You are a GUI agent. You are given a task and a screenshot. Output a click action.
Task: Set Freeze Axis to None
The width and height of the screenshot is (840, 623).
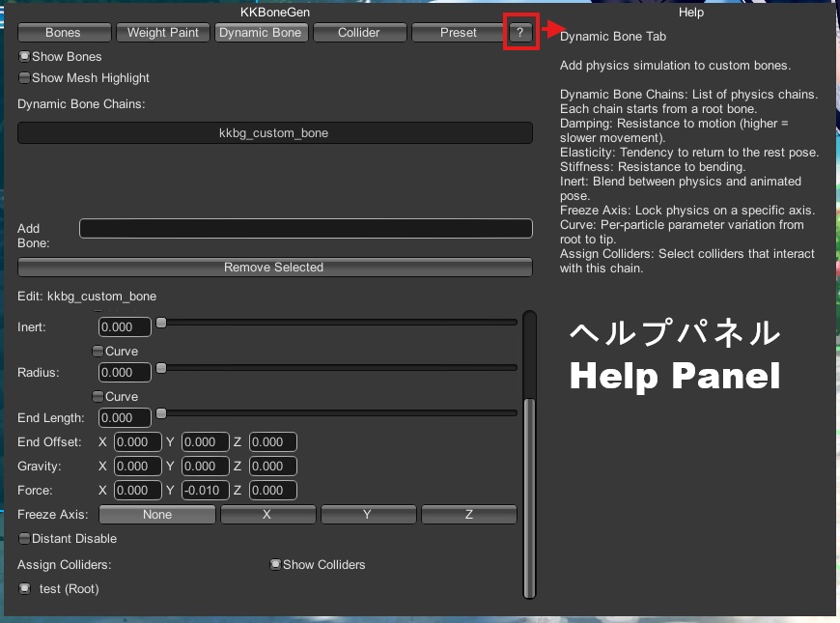(157, 515)
